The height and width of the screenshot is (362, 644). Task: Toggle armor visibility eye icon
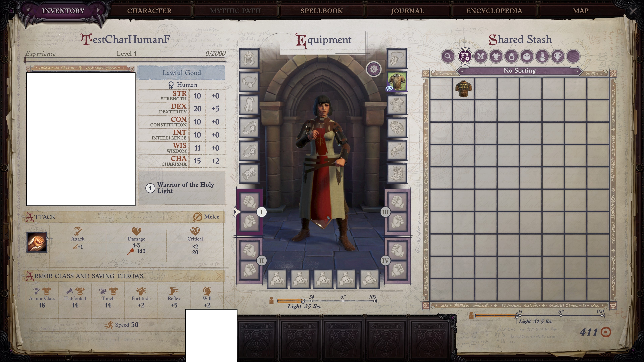[389, 88]
